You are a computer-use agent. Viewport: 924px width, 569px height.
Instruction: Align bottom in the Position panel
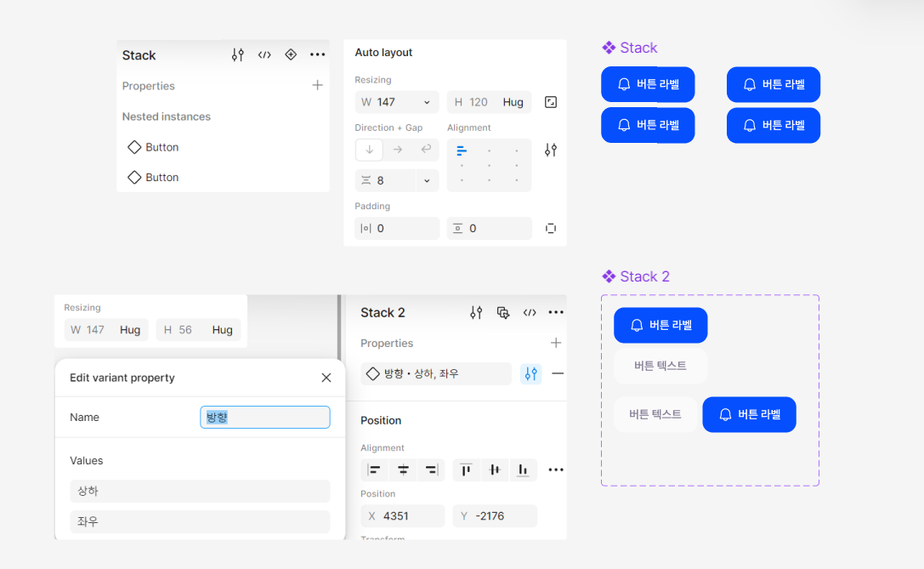point(523,470)
